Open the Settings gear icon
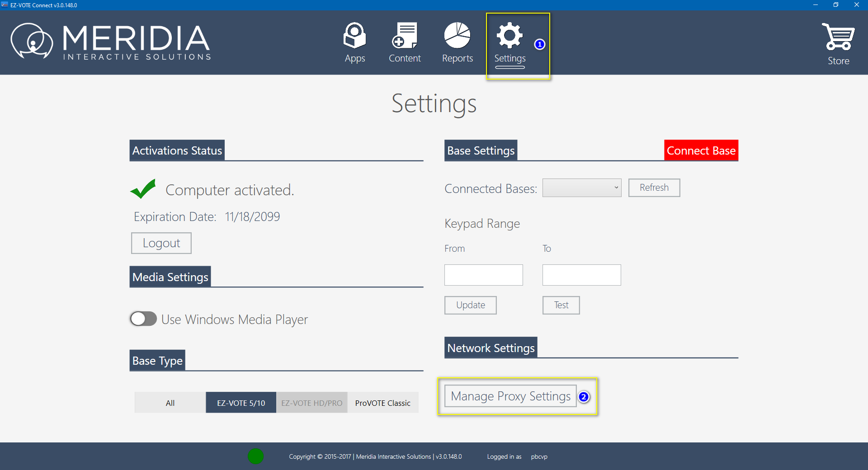 tap(510, 35)
